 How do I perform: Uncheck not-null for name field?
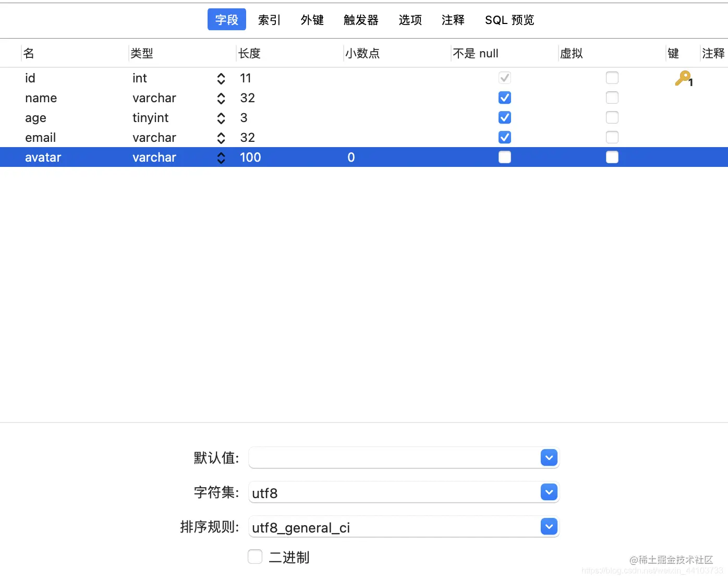(x=505, y=98)
